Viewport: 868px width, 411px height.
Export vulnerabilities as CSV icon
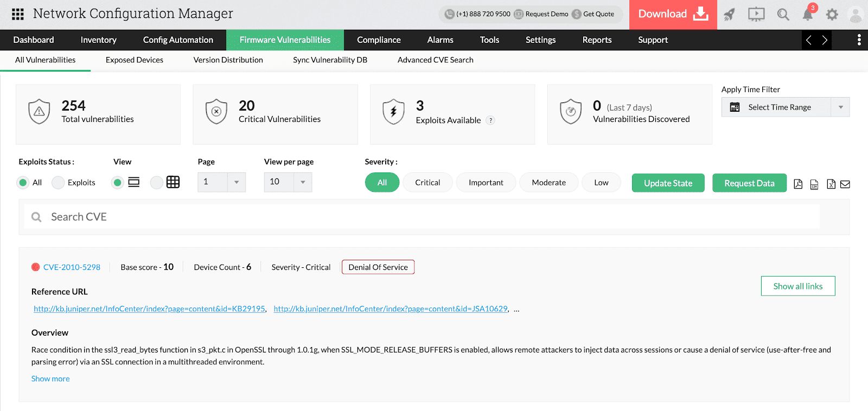click(x=814, y=184)
